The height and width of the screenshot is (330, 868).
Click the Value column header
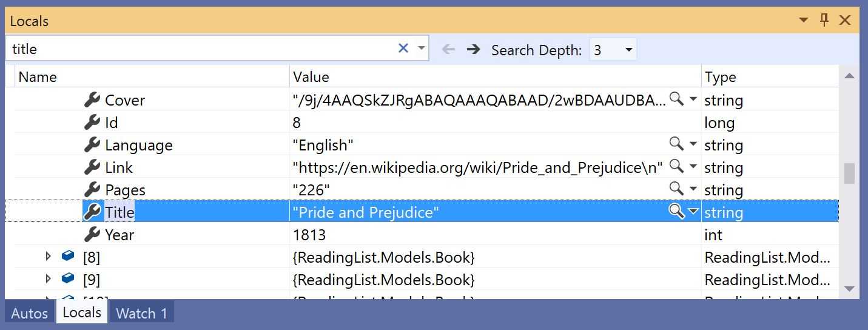point(496,77)
